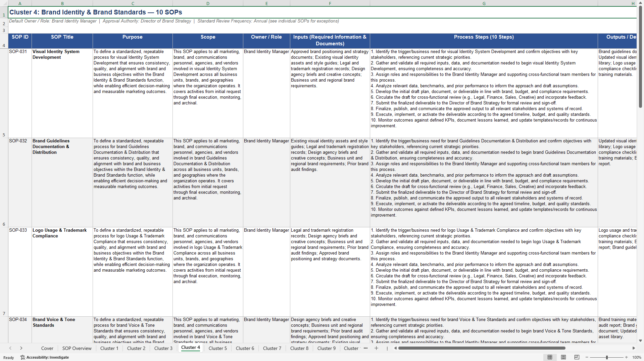Select cell 'SOP-031'
This screenshot has width=644, height=361.
click(20, 93)
